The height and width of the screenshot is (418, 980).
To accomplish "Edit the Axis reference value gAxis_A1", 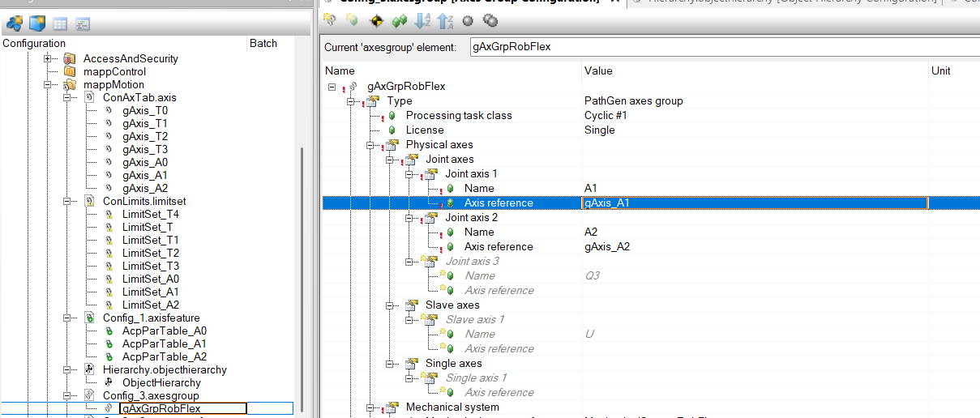I will (x=755, y=203).
